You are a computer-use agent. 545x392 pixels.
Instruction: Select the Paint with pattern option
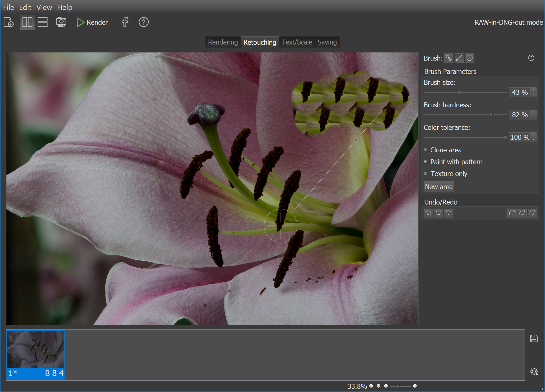tap(426, 161)
